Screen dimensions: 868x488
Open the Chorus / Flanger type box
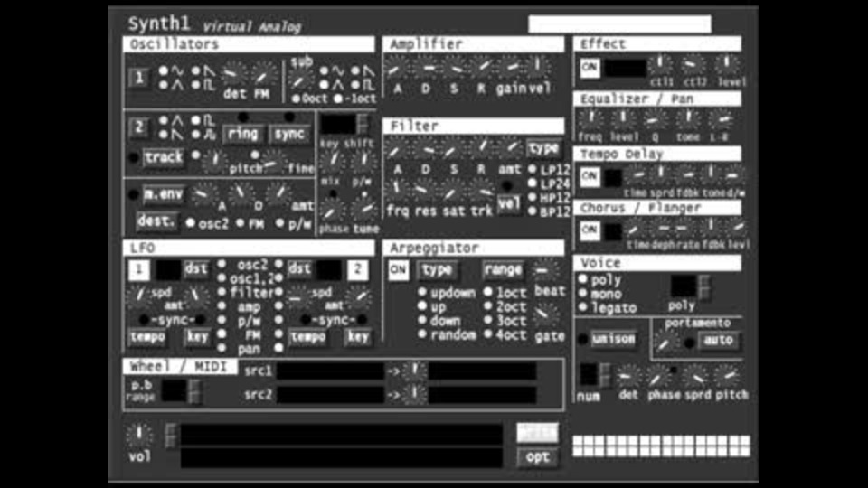point(612,231)
